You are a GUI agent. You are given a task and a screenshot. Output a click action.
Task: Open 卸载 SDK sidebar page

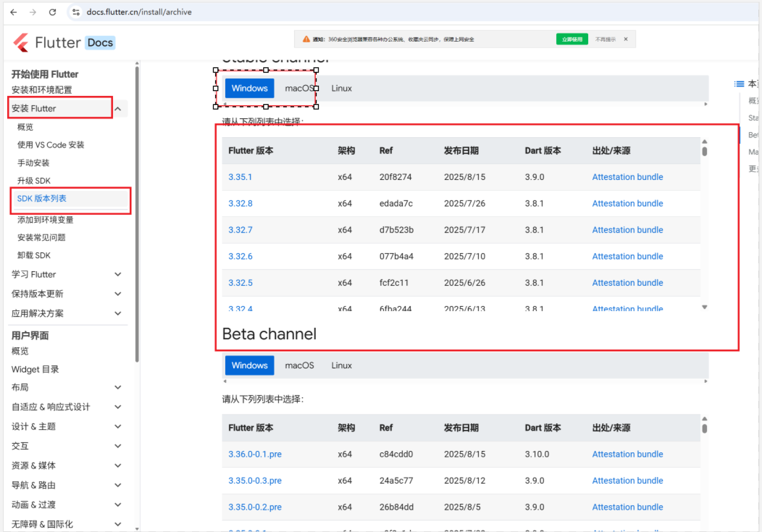click(x=34, y=255)
